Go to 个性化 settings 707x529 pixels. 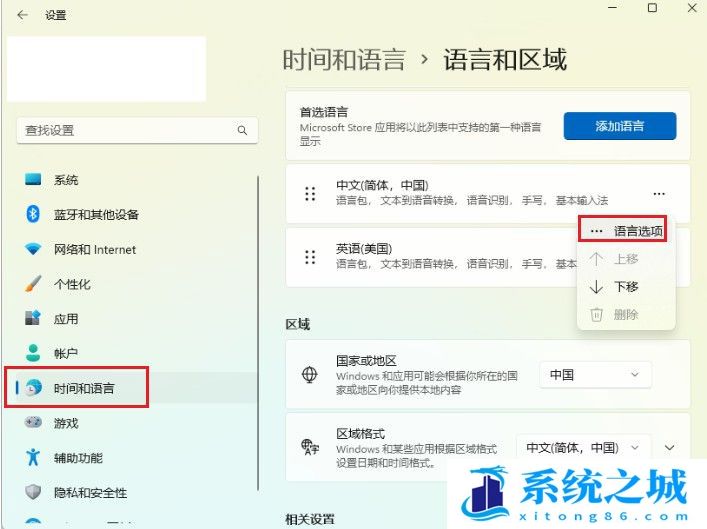pyautogui.click(x=72, y=284)
